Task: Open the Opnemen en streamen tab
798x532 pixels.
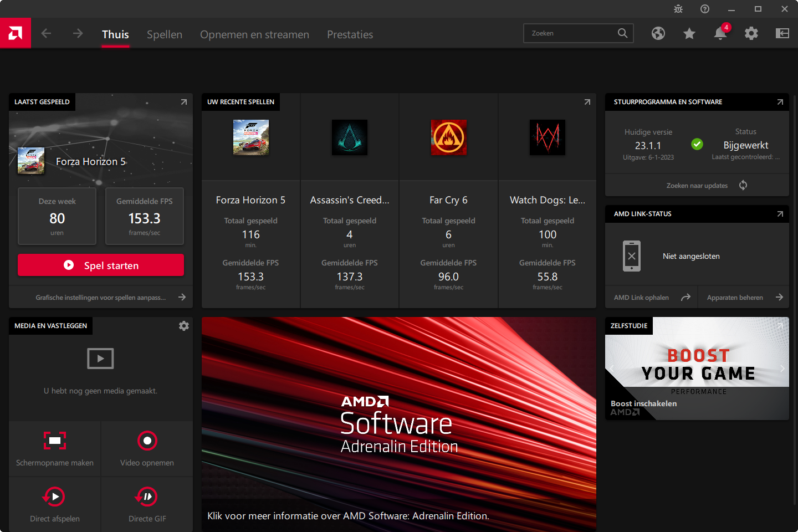Action: click(x=254, y=34)
